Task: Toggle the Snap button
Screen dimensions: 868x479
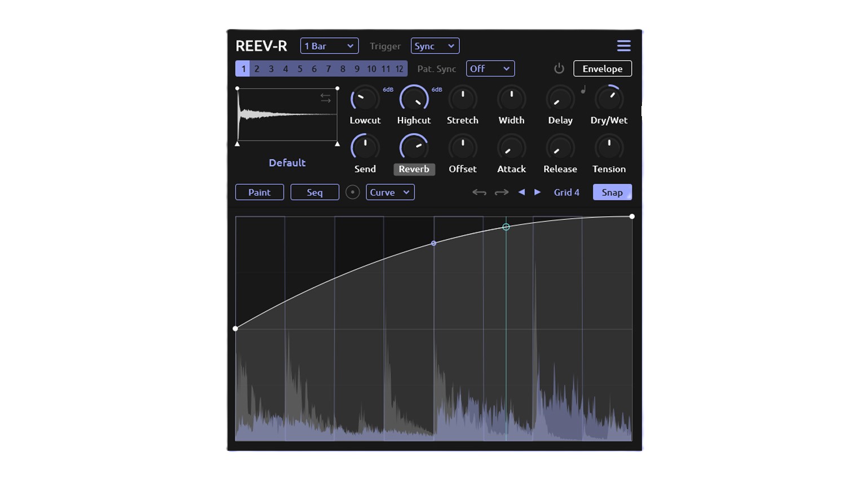Action: coord(612,192)
